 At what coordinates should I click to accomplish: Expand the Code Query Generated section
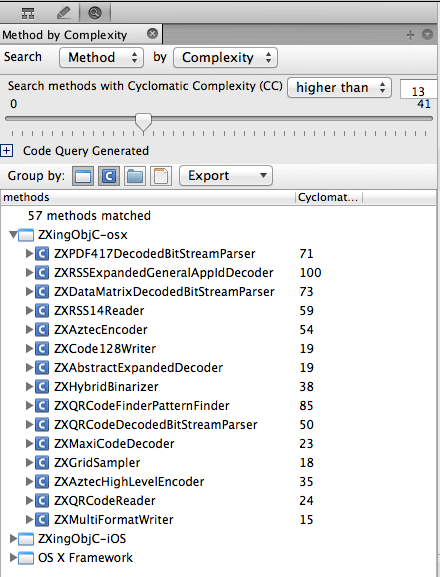tap(7, 151)
